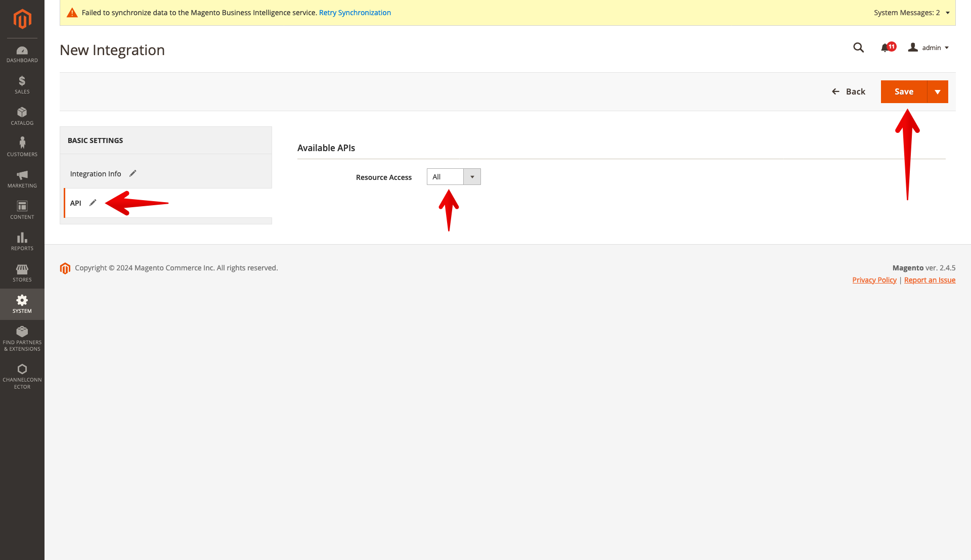This screenshot has height=560, width=971.
Task: Open the Marketing menu
Action: pos(22,179)
